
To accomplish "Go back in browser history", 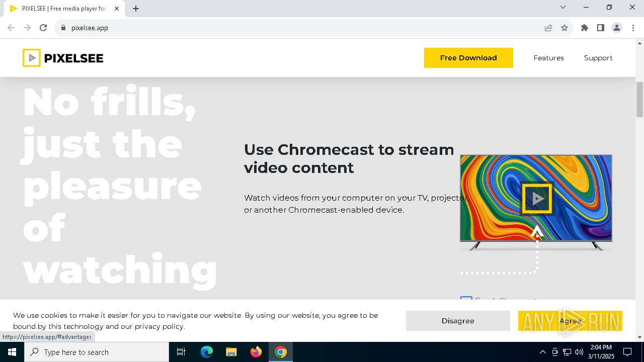I will click(11, 28).
